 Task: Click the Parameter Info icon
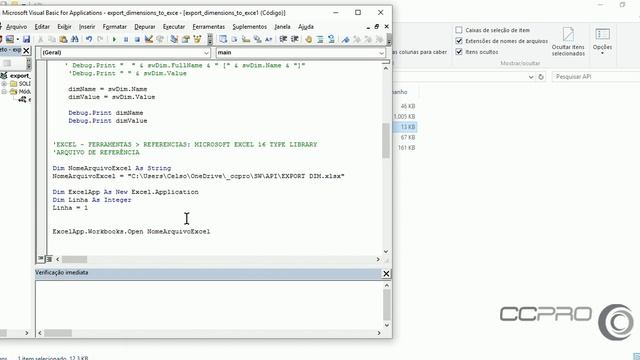coord(257,39)
